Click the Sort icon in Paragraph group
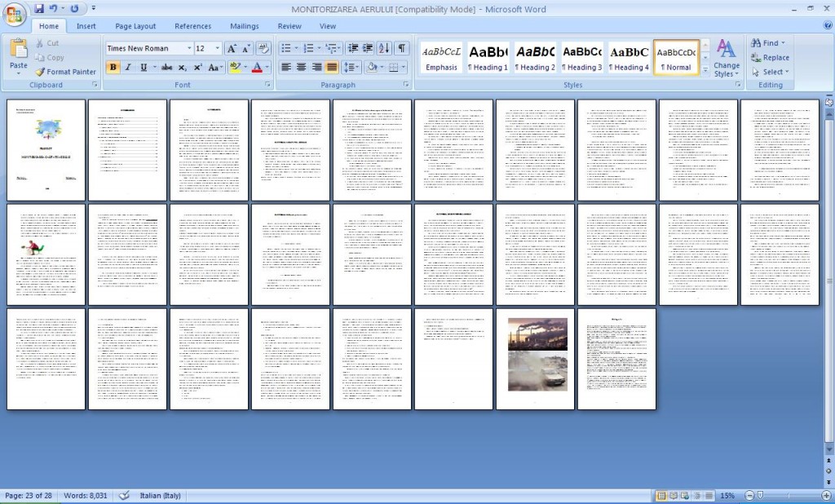 point(384,48)
